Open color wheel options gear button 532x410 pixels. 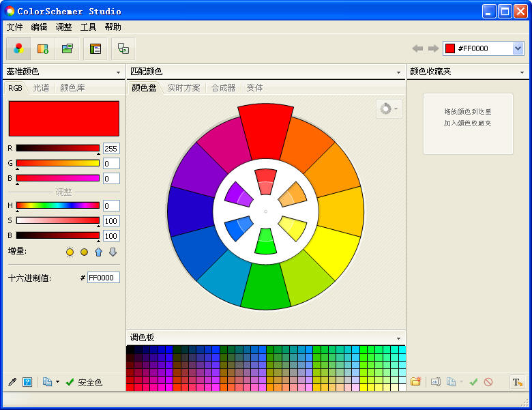[389, 108]
